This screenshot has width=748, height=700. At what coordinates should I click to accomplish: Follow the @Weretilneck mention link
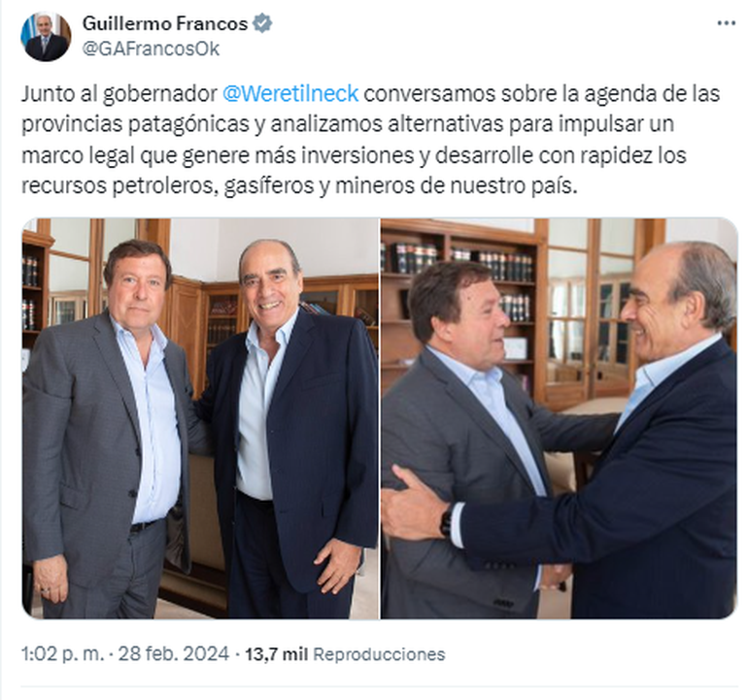(x=290, y=93)
